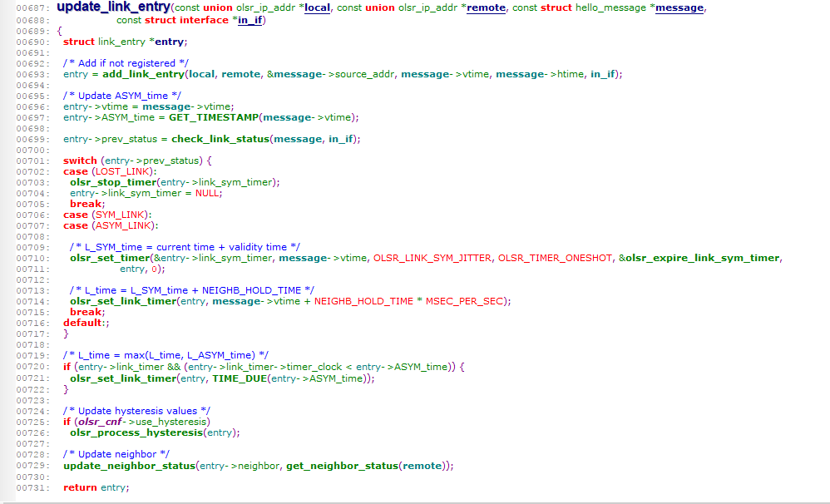Click the 'break' keyword on line 00715
The width and height of the screenshot is (830, 504).
86,313
